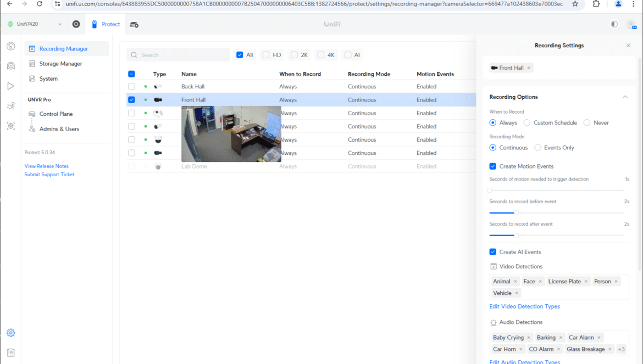Click the Lab Dome camera type icon

pos(158,167)
